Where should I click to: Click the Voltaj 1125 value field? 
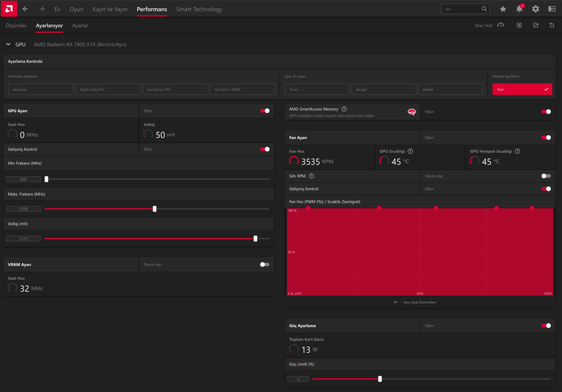point(23,238)
